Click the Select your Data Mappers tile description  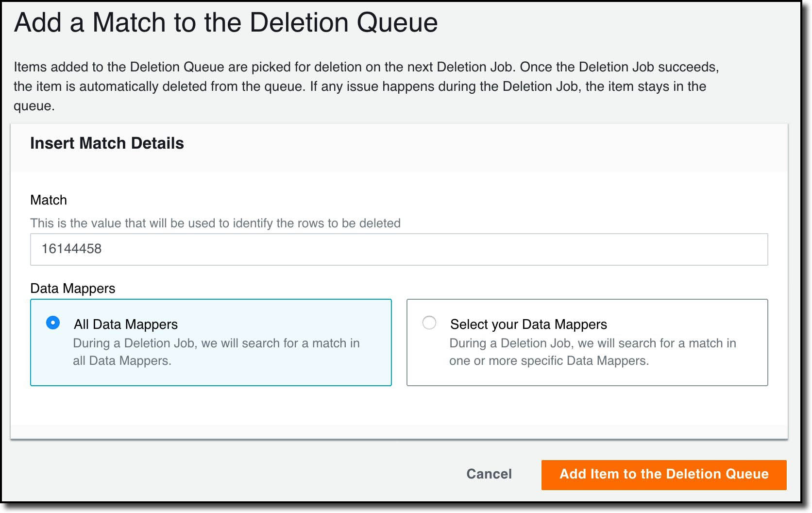pyautogui.click(x=592, y=352)
